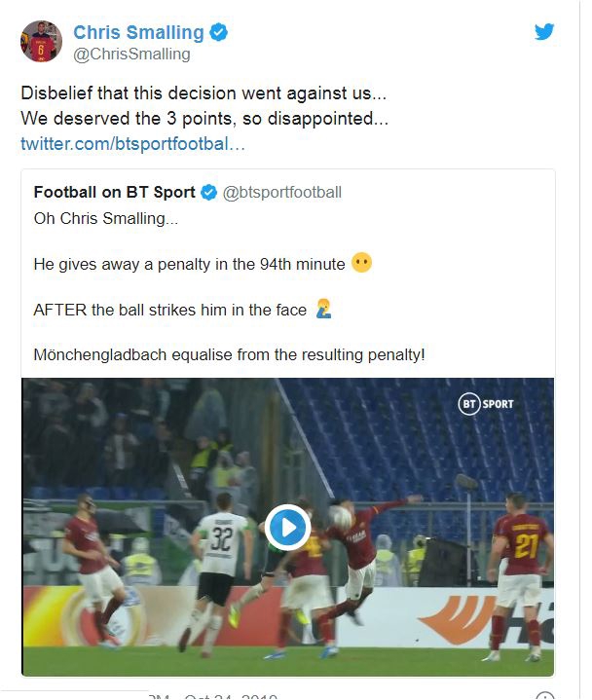
Task: Click the @btsportfootball handle
Action: 282,192
